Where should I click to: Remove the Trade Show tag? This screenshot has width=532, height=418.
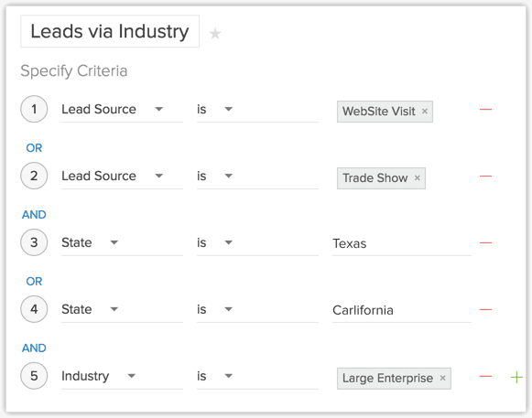coord(418,177)
